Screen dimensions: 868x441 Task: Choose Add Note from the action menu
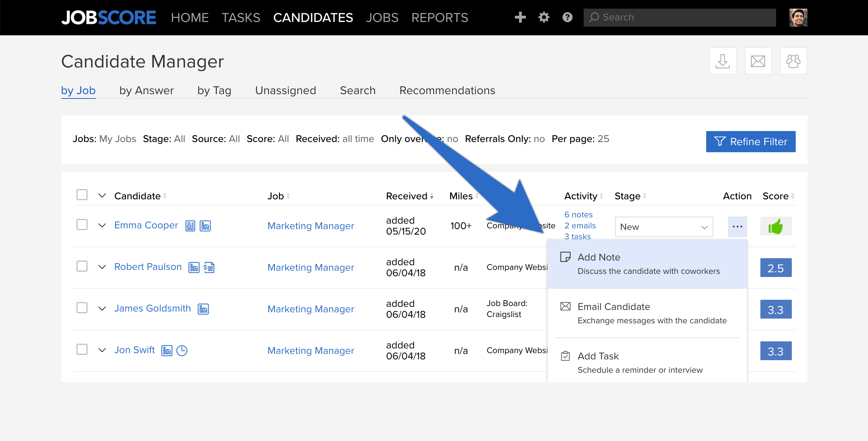(x=647, y=264)
